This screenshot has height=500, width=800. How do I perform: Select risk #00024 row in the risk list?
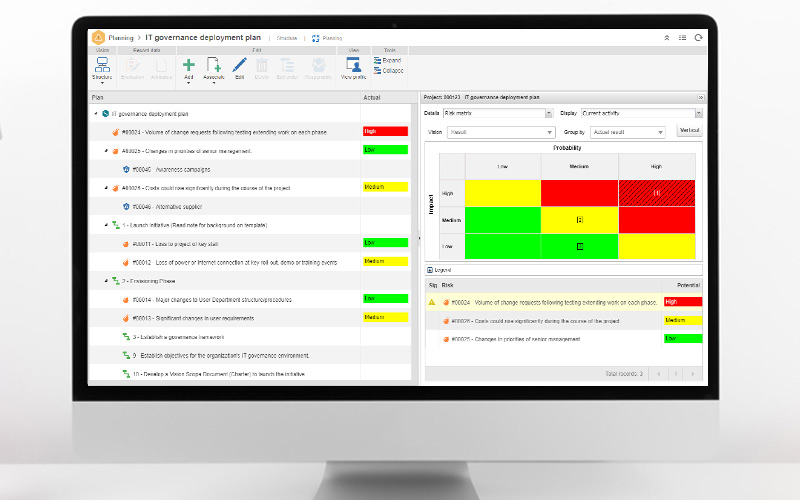pyautogui.click(x=550, y=301)
